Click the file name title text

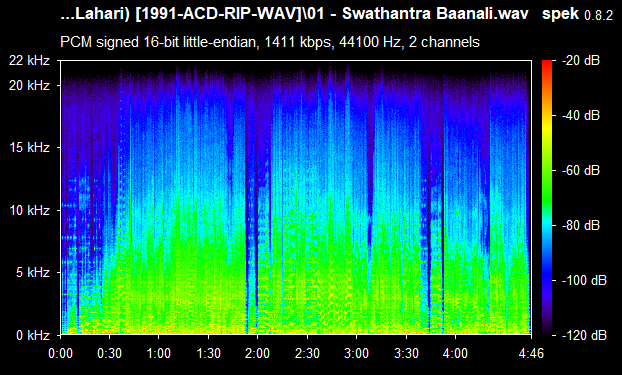point(295,14)
